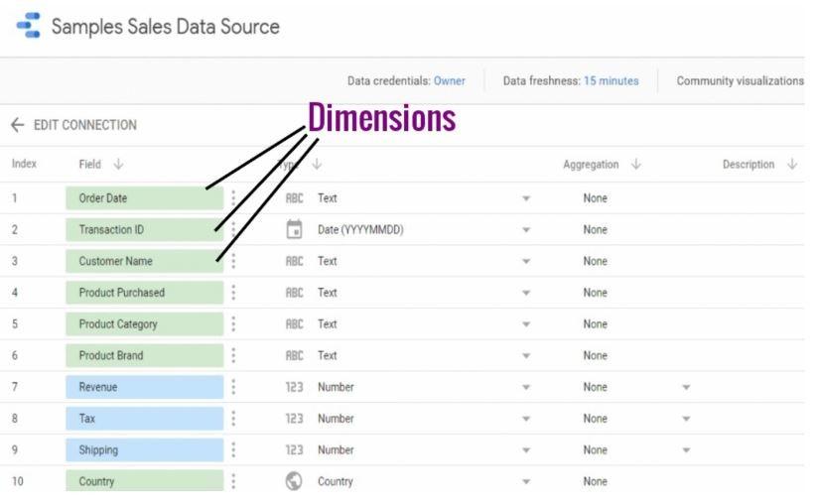Expand the type dropdown for Customer Name
Screen dimensions: 816x504
pyautogui.click(x=526, y=262)
